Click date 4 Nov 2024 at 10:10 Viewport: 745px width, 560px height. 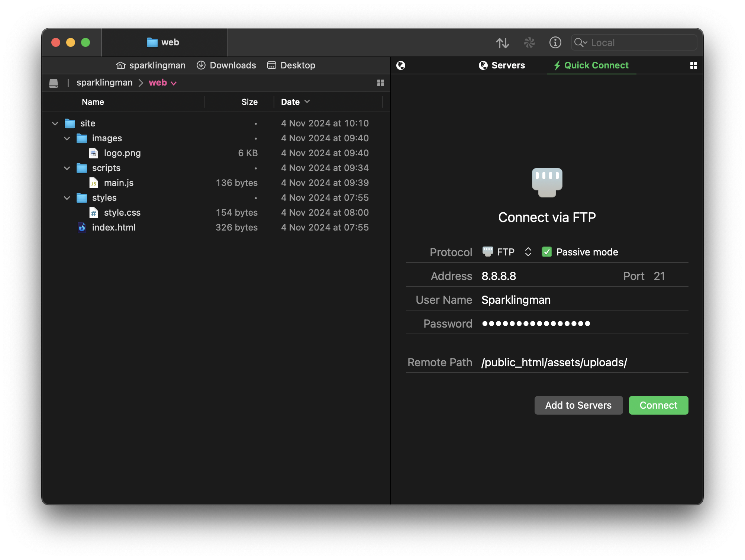[x=325, y=123]
